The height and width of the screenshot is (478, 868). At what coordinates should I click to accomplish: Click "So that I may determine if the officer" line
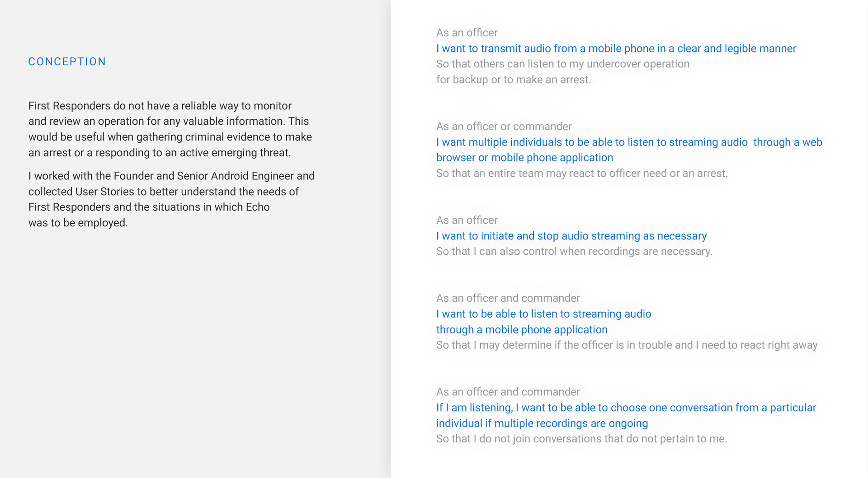coord(627,345)
